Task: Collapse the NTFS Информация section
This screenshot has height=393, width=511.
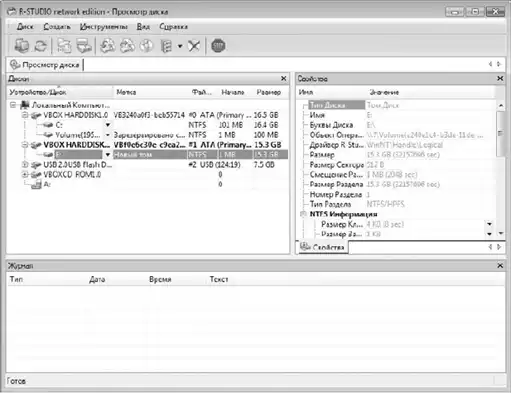Action: tap(303, 214)
